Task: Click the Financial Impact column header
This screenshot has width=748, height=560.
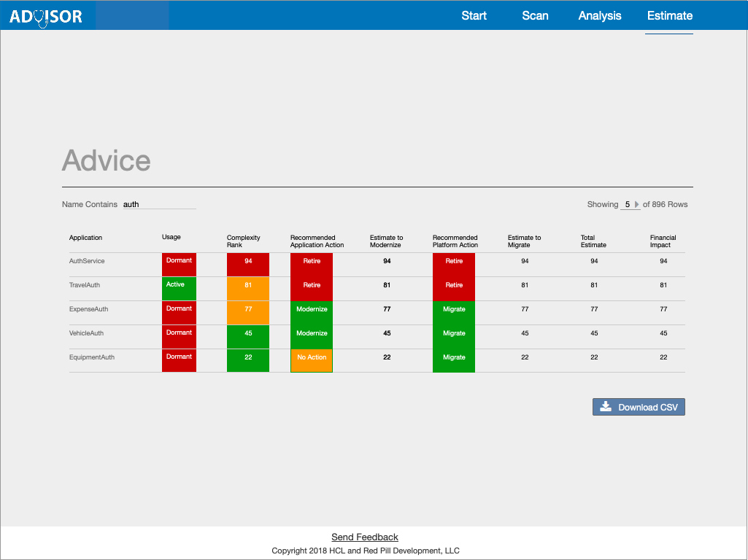Action: coord(663,241)
